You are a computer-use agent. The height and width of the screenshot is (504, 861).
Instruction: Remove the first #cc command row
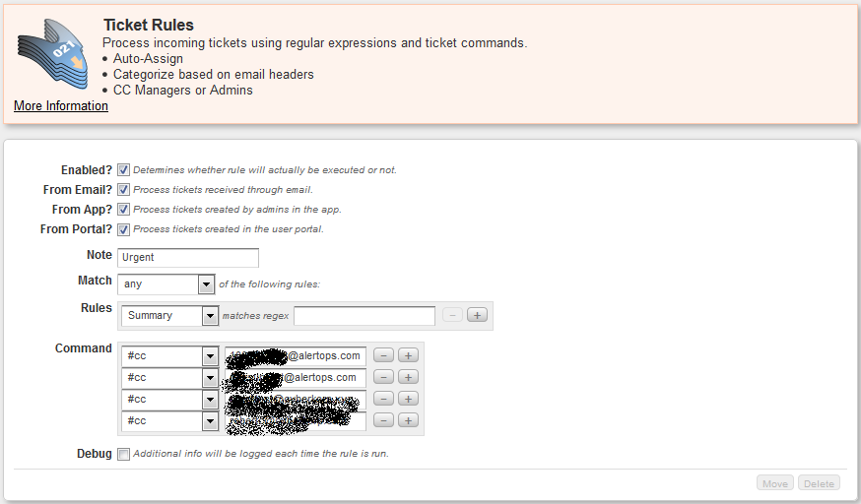384,355
